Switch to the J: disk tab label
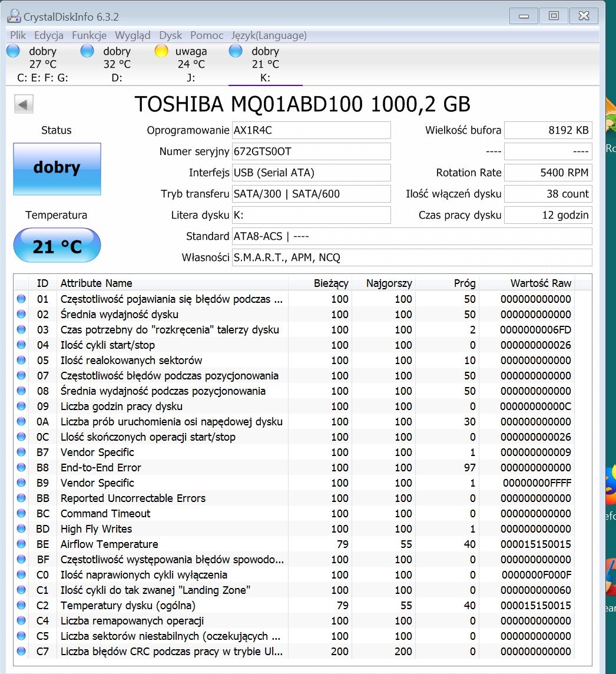616x674 pixels. (x=191, y=78)
